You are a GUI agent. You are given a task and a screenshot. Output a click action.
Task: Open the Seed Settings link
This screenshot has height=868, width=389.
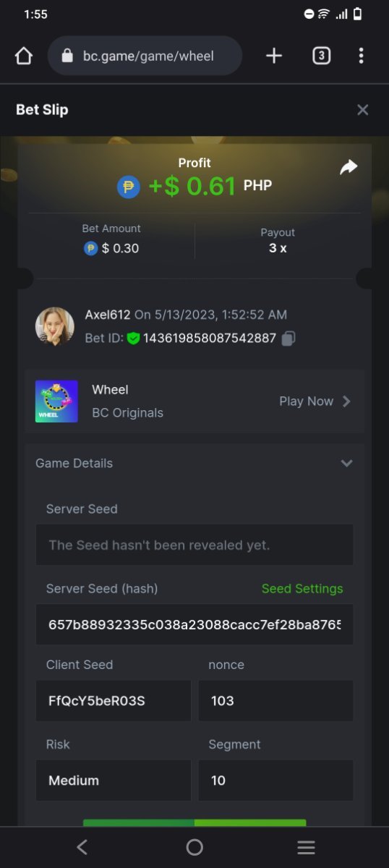pyautogui.click(x=302, y=589)
